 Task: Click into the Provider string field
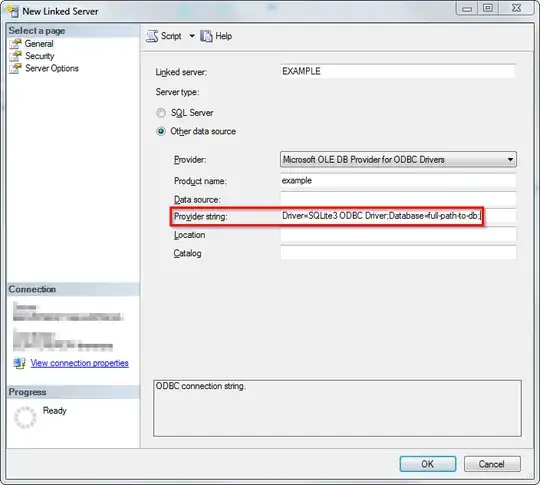398,216
